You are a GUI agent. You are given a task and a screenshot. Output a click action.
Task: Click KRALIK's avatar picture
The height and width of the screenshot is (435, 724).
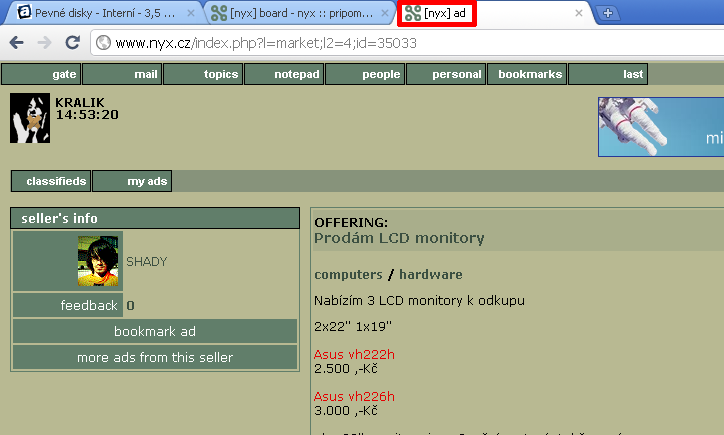coord(30,118)
